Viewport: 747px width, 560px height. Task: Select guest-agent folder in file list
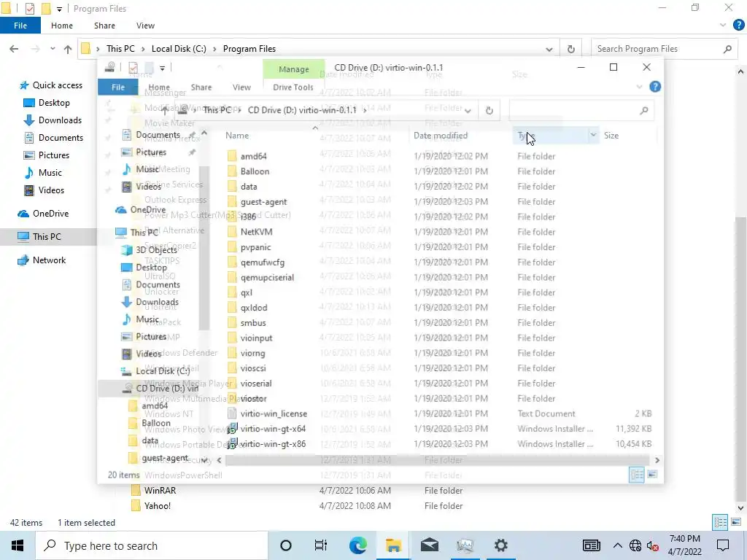(x=263, y=202)
